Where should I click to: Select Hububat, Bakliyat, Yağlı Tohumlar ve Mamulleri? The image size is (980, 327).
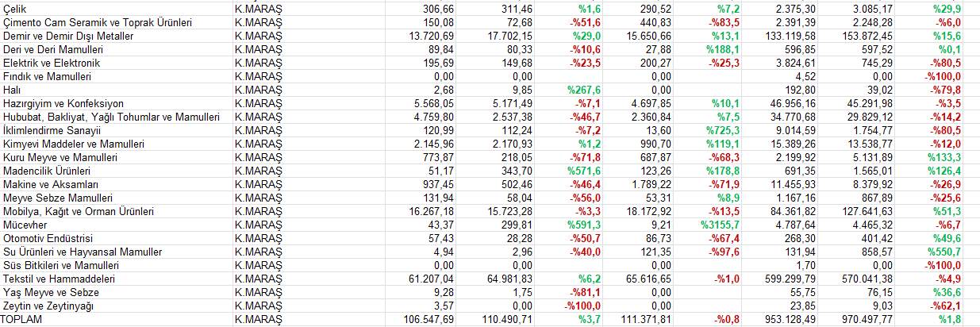(x=111, y=117)
